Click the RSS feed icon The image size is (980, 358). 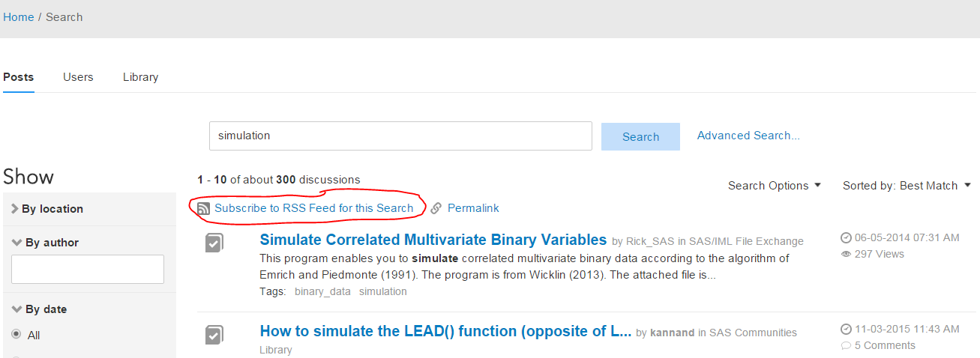coord(203,208)
